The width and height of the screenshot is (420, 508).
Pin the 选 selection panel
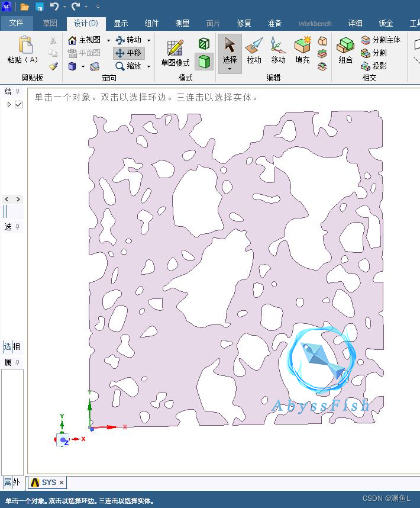pyautogui.click(x=18, y=227)
